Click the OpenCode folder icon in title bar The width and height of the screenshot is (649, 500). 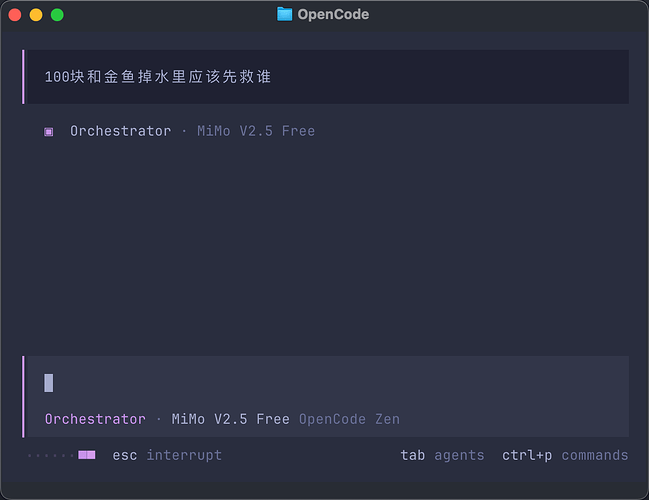coord(284,14)
